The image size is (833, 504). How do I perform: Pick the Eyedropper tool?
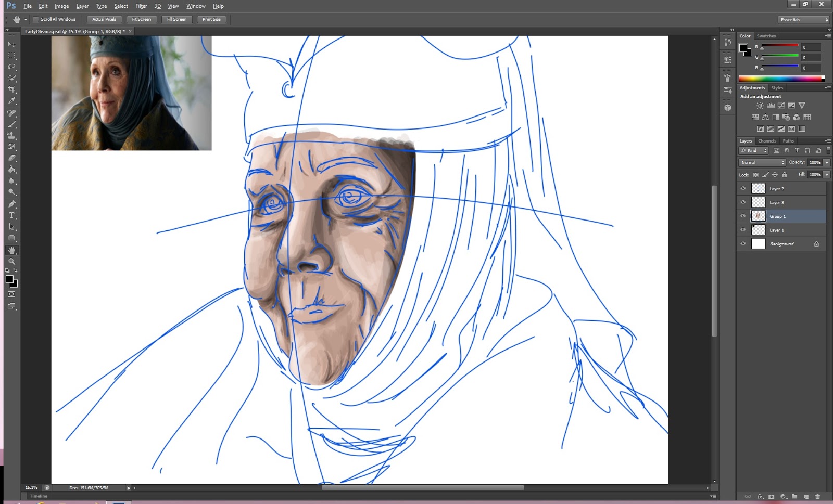pos(12,101)
